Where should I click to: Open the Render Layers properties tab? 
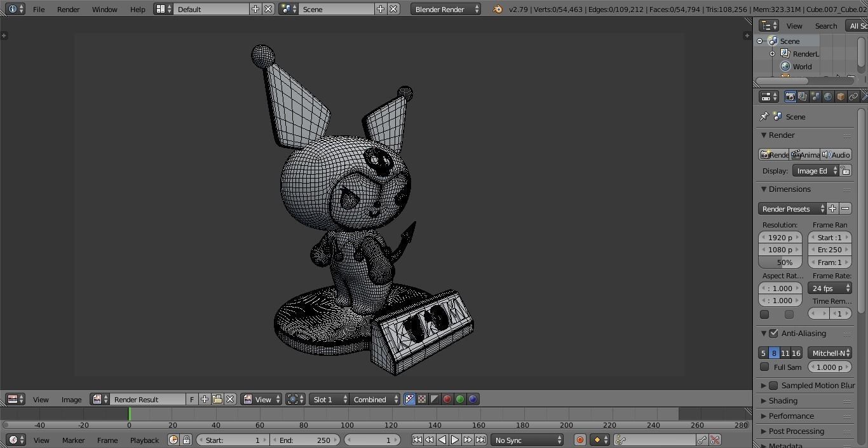[x=803, y=97]
